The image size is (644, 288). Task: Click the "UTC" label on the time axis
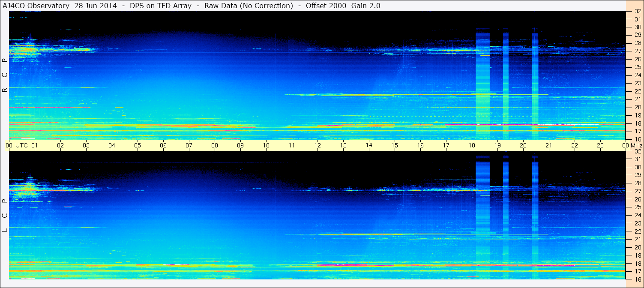pos(21,145)
